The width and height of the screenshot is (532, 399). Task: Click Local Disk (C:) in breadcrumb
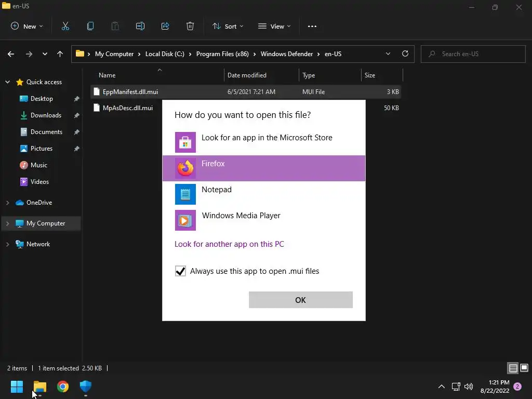coord(165,54)
